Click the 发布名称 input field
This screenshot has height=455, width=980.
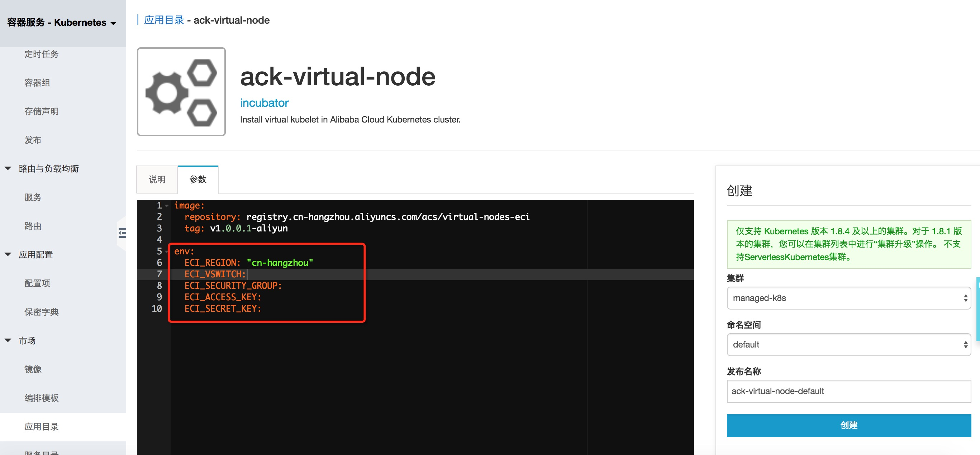[848, 391]
